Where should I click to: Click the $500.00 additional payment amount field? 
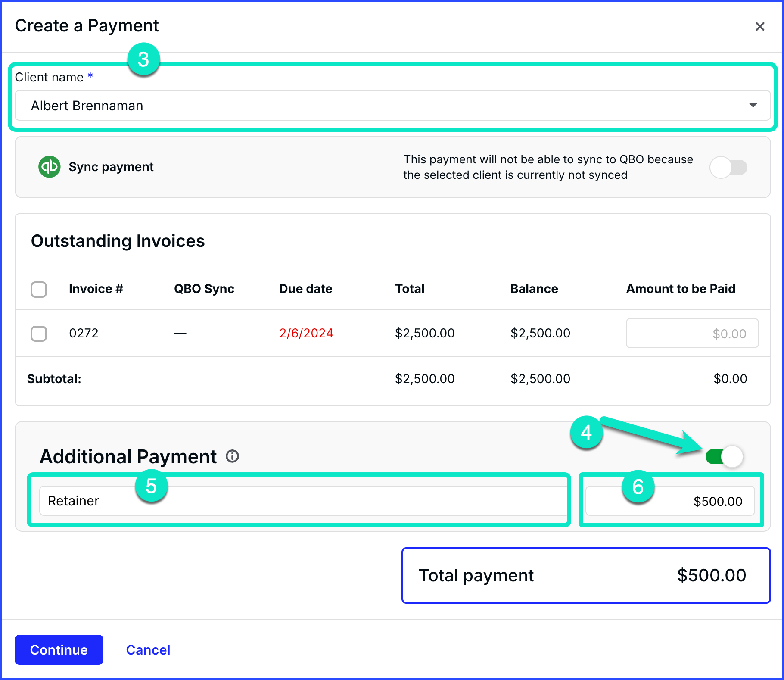tap(670, 500)
